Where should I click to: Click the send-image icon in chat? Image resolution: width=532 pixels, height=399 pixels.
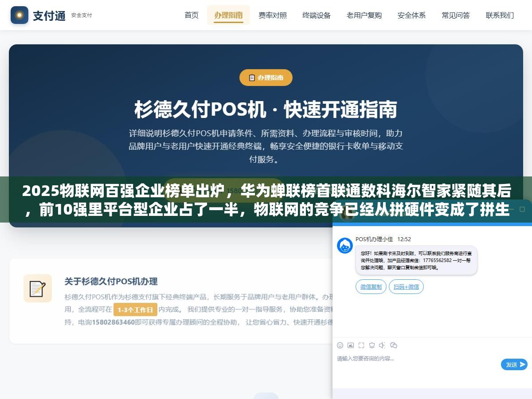[x=351, y=345]
